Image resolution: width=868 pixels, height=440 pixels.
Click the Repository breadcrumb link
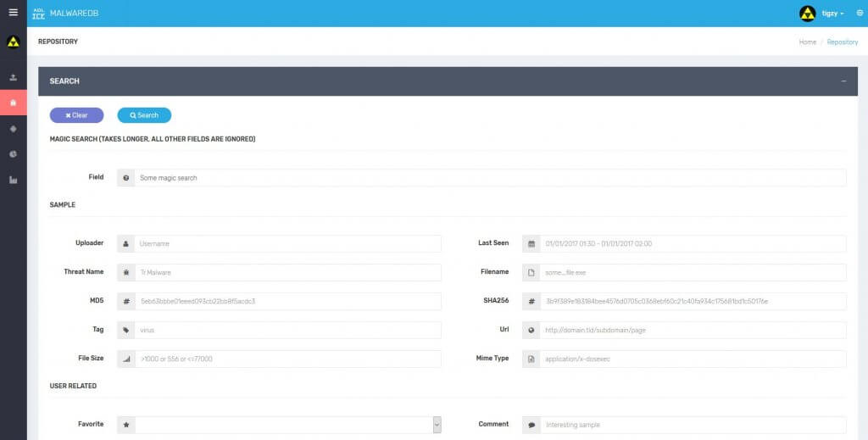click(843, 42)
